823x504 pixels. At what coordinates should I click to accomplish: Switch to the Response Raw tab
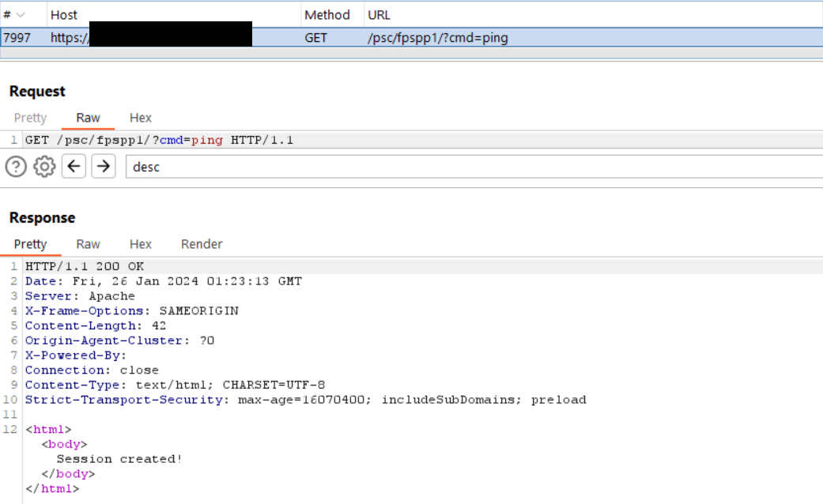pos(88,243)
